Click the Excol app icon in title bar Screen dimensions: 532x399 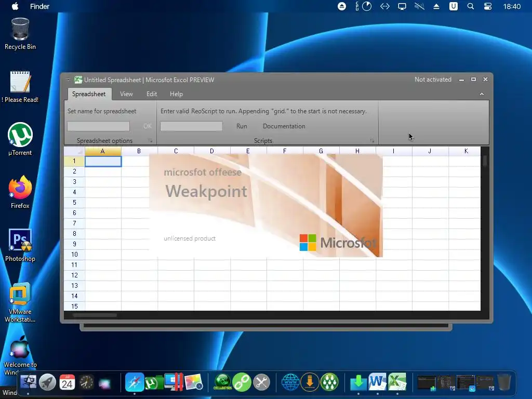tap(78, 79)
